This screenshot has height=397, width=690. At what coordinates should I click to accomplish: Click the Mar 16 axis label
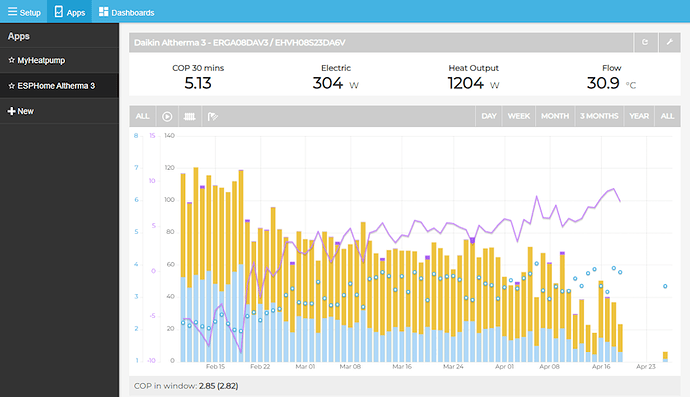click(402, 367)
